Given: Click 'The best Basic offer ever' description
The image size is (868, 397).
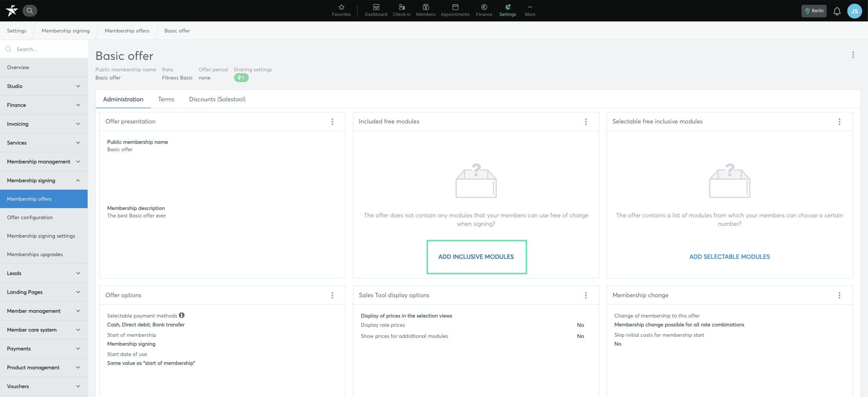Looking at the screenshot, I should tap(136, 216).
